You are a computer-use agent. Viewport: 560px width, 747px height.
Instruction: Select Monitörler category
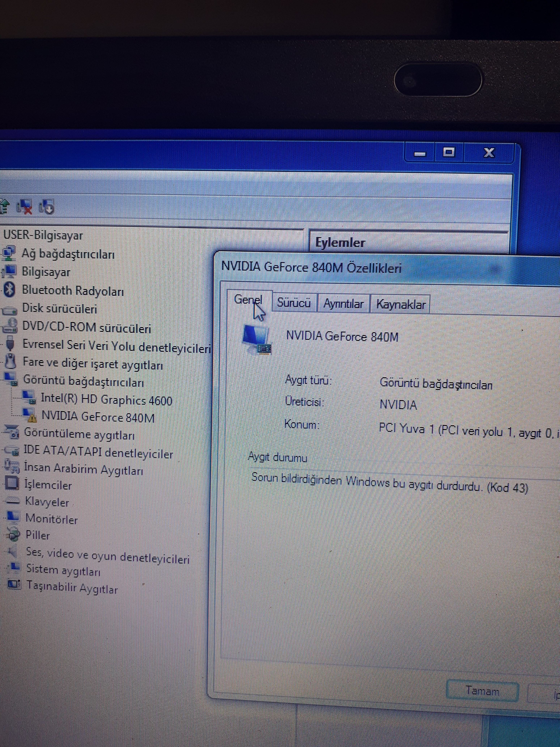pos(52,519)
